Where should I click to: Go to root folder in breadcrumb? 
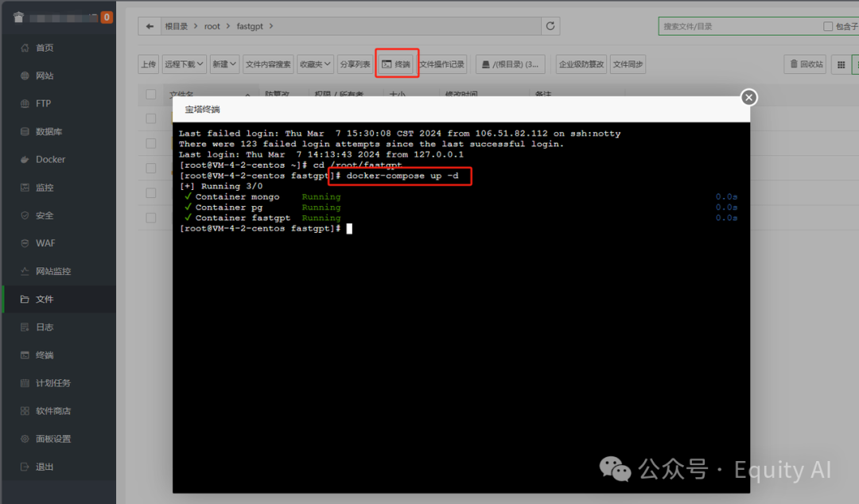(212, 26)
